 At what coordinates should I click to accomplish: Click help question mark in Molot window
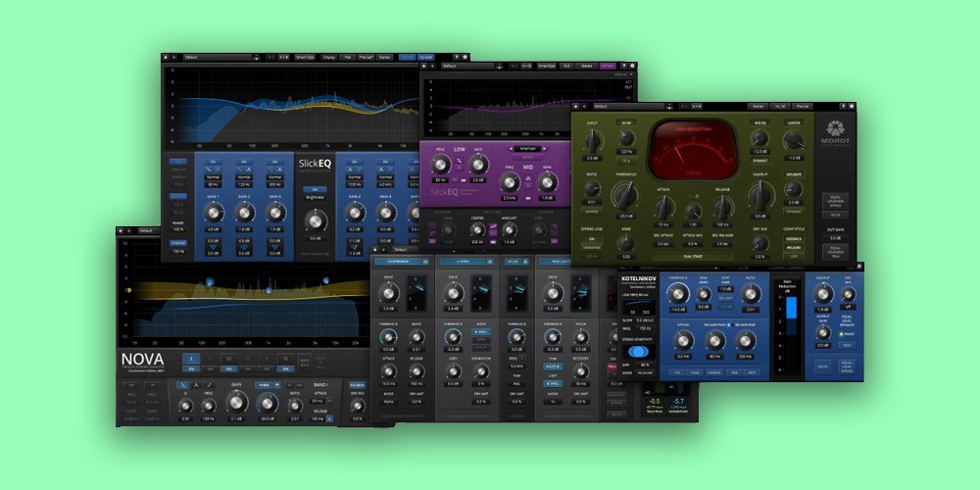click(843, 106)
